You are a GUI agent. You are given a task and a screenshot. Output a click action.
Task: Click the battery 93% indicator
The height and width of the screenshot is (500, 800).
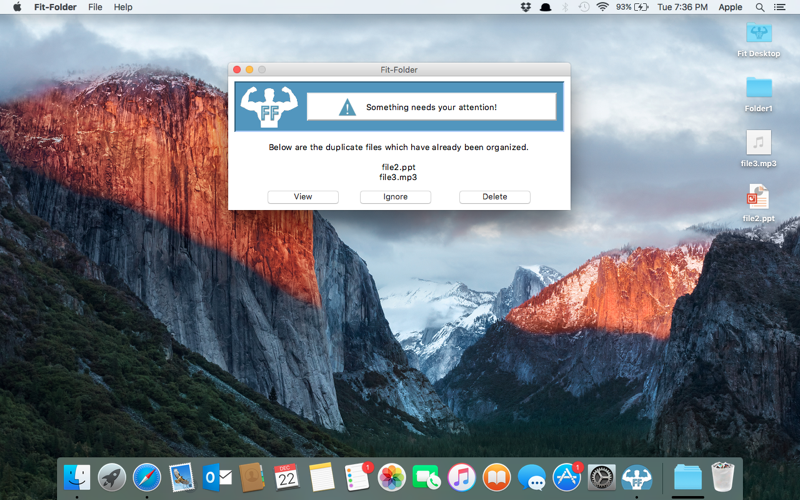tap(632, 7)
